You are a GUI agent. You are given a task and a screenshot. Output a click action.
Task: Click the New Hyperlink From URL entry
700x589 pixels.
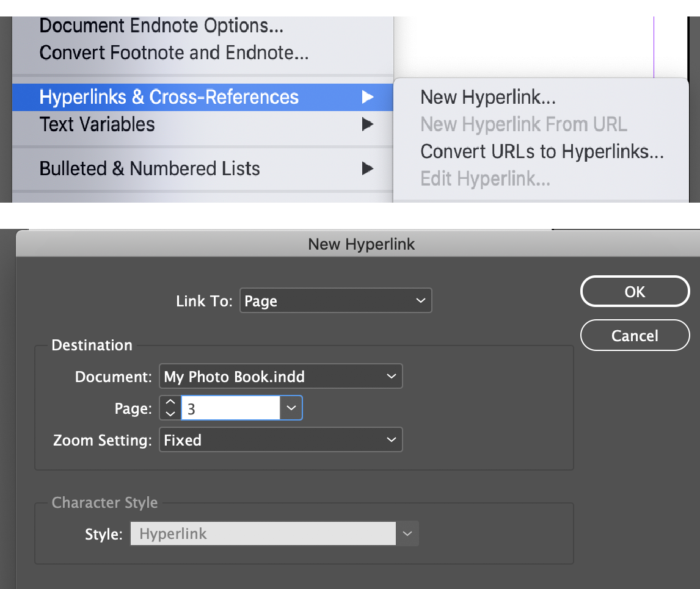tap(523, 125)
